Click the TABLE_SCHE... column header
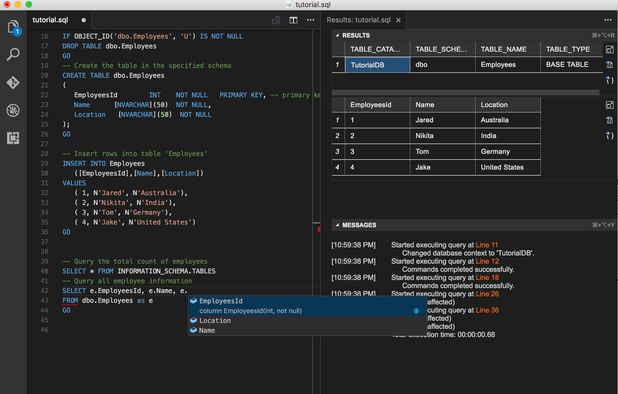The width and height of the screenshot is (618, 394). [x=443, y=49]
